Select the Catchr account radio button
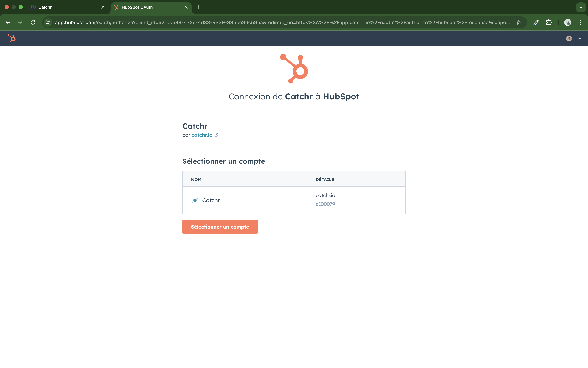The image size is (588, 368). (195, 200)
